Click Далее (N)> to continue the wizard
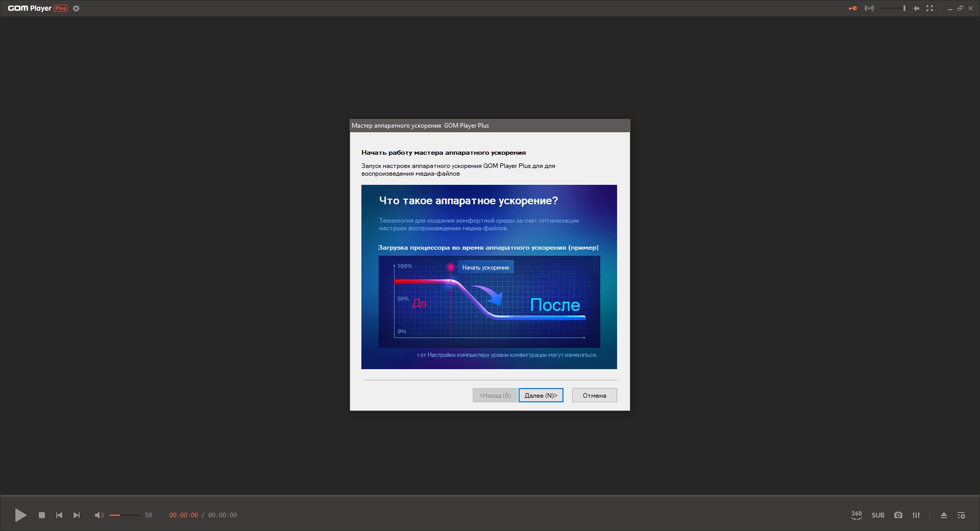The width and height of the screenshot is (980, 531). 541,395
